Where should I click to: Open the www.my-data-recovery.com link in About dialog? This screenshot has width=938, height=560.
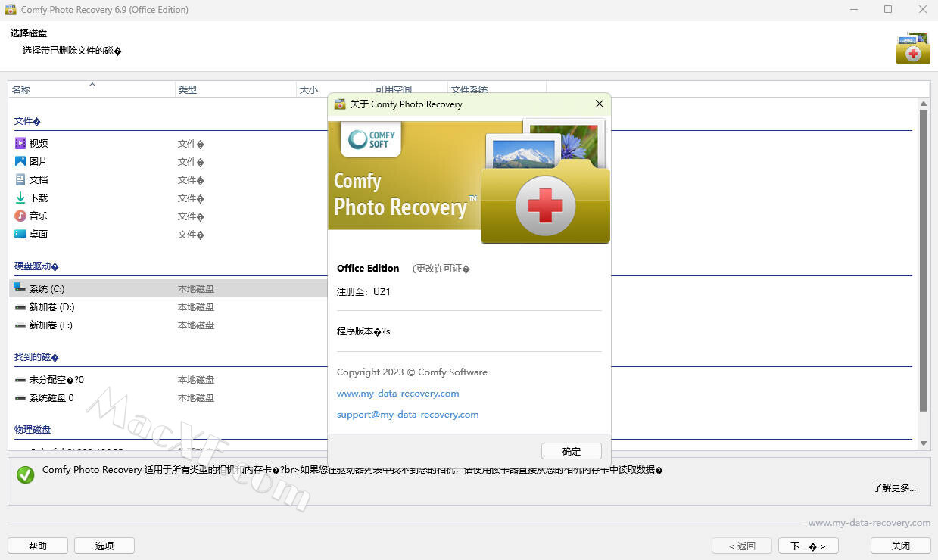coord(397,394)
